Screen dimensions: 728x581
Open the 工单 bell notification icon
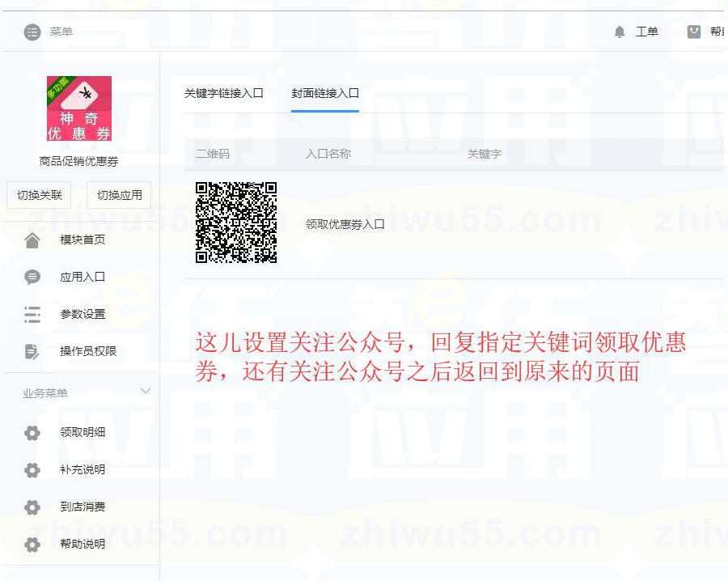[620, 32]
